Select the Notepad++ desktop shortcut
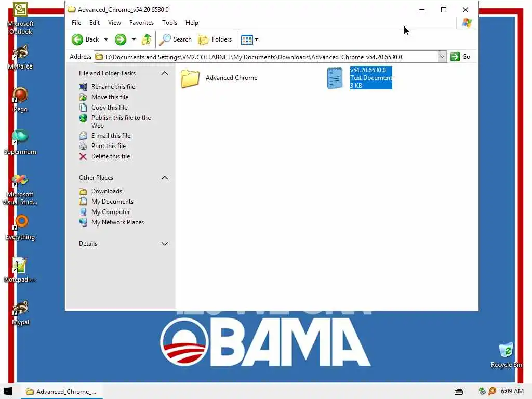532x399 pixels. click(20, 270)
